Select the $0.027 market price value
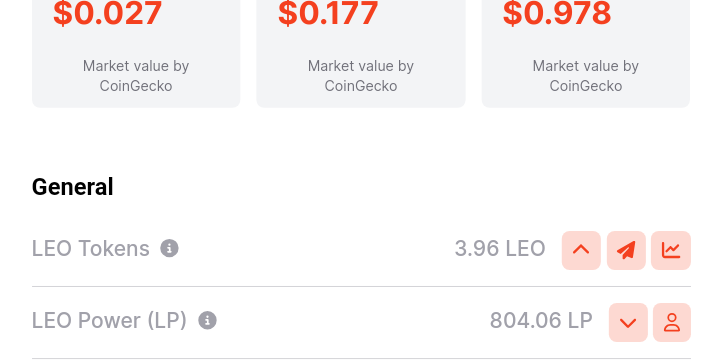Viewport: 722px width, 364px height. point(108,13)
